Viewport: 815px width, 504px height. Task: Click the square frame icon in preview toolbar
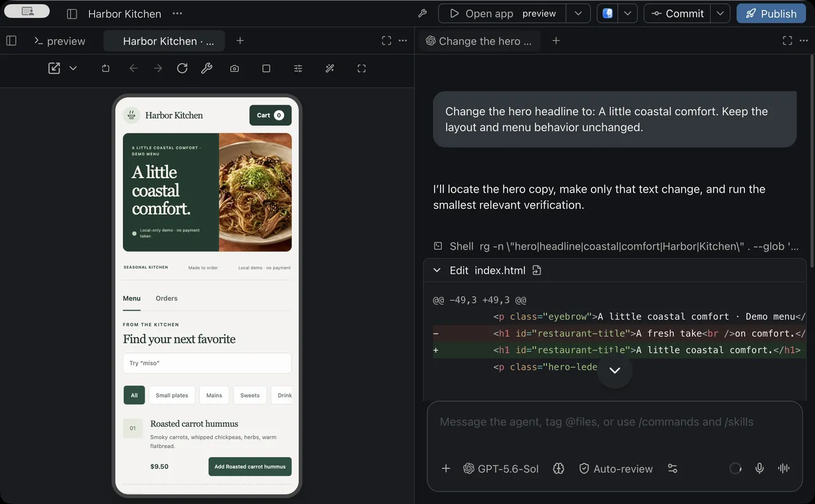click(x=266, y=68)
